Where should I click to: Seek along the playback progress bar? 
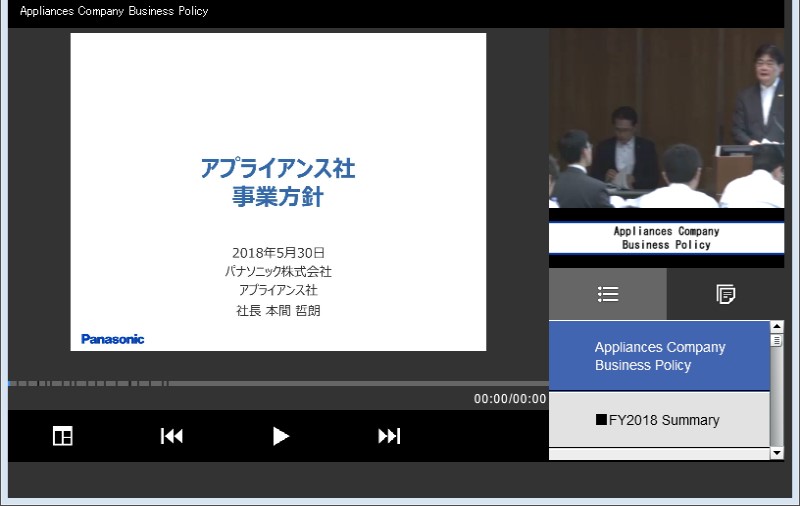(278, 383)
